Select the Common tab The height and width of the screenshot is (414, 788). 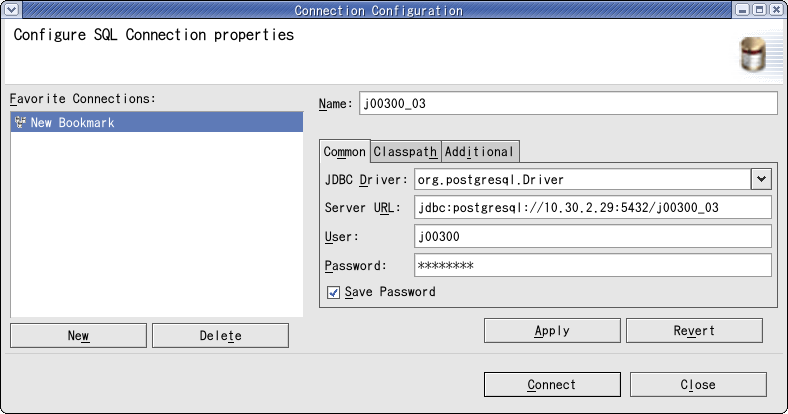tap(345, 152)
